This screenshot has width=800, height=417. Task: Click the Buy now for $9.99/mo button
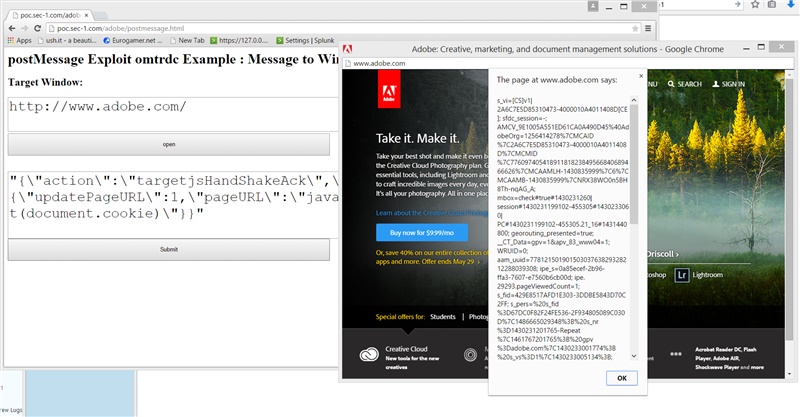421,232
